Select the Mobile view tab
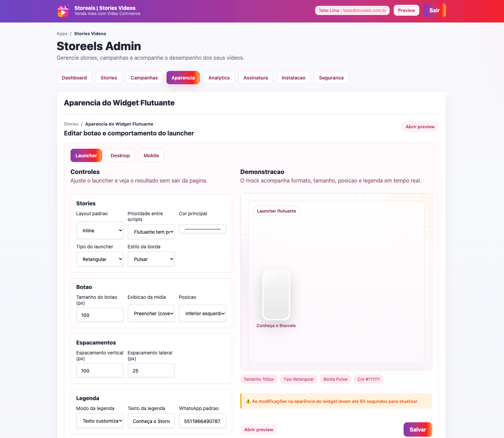This screenshot has width=504, height=438. pos(151,155)
